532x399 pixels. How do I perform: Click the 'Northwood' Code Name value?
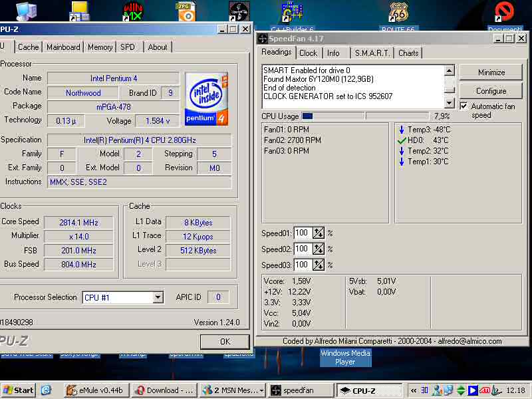tap(83, 92)
